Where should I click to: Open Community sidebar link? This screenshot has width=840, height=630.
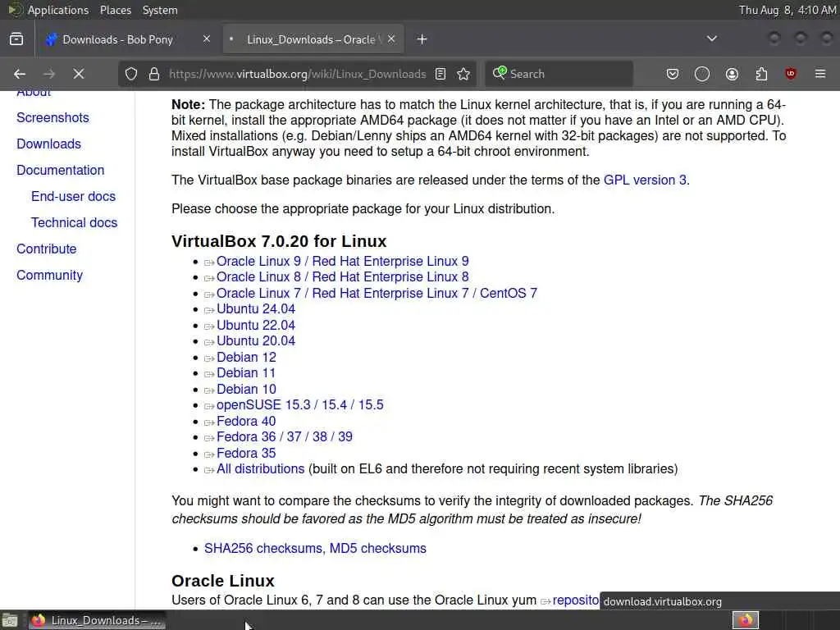(50, 276)
